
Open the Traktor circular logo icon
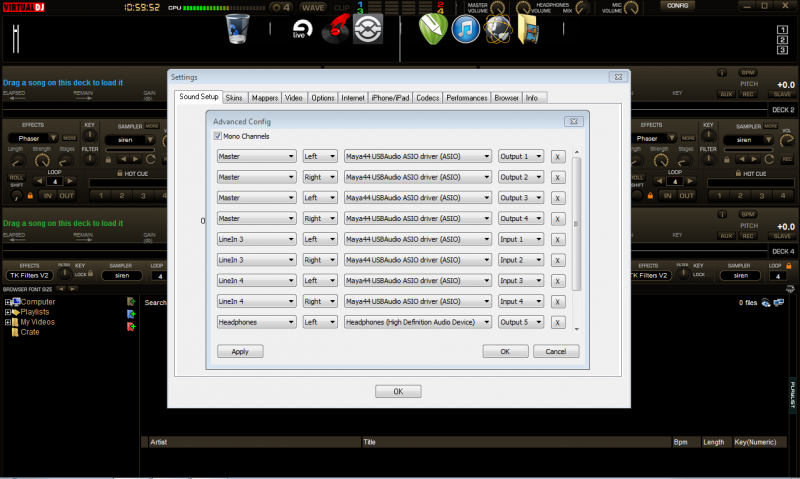click(x=368, y=29)
